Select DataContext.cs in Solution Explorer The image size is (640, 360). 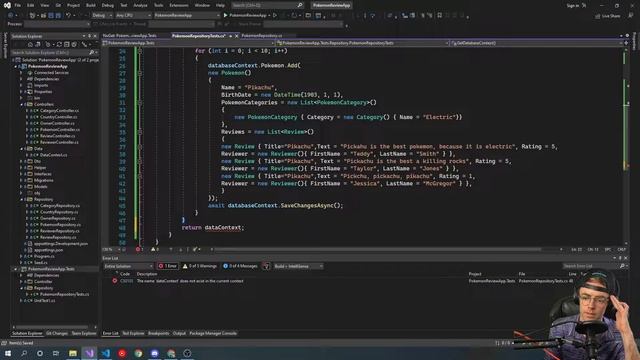(53, 155)
